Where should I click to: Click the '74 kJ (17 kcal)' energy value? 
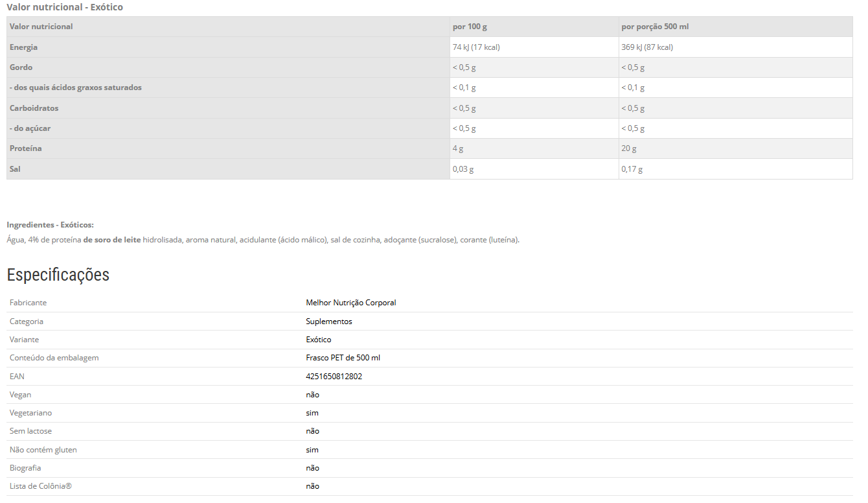coord(476,47)
